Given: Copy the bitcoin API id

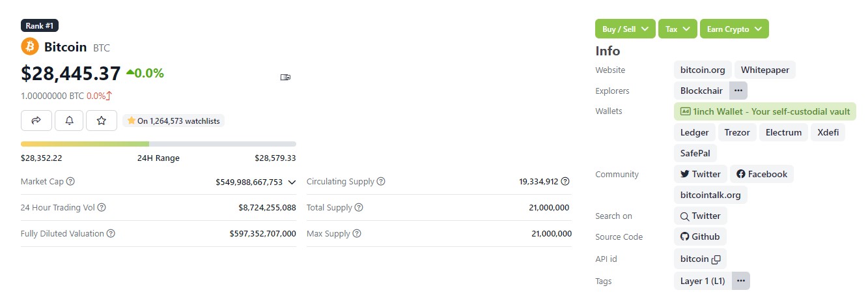Looking at the screenshot, I should pyautogui.click(x=716, y=259).
